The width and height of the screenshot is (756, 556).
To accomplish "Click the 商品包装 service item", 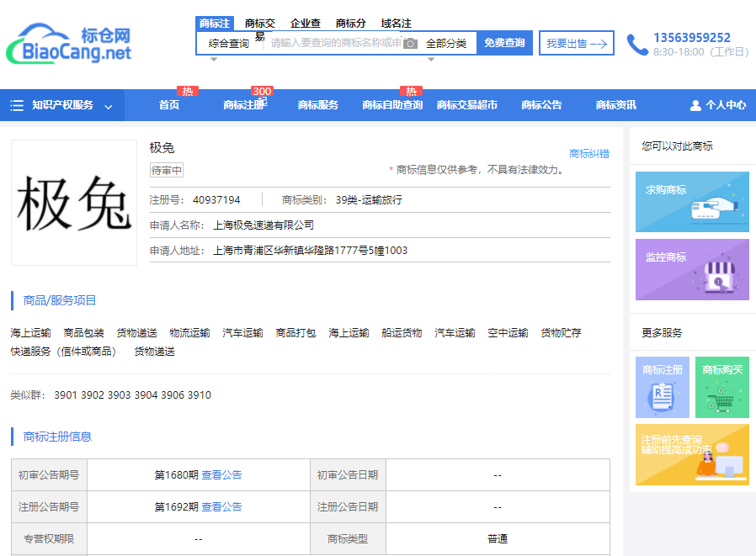I will tap(84, 333).
